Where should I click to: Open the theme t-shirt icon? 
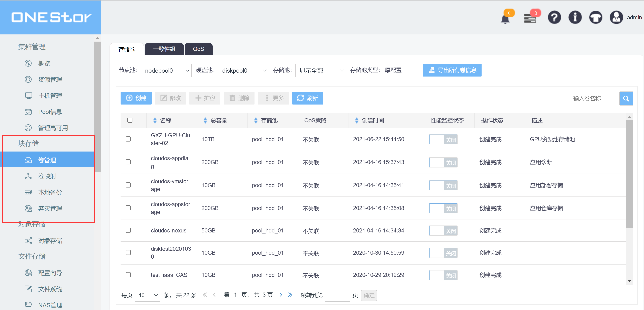[x=596, y=17]
